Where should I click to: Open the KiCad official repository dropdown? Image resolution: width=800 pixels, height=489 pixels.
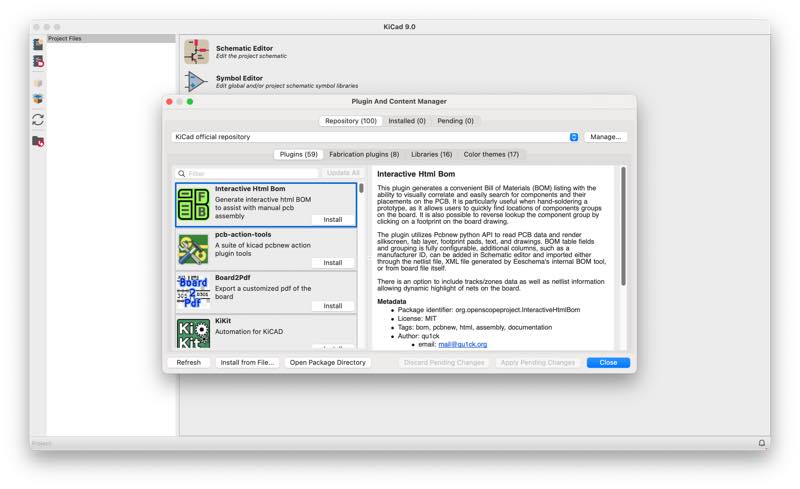573,137
